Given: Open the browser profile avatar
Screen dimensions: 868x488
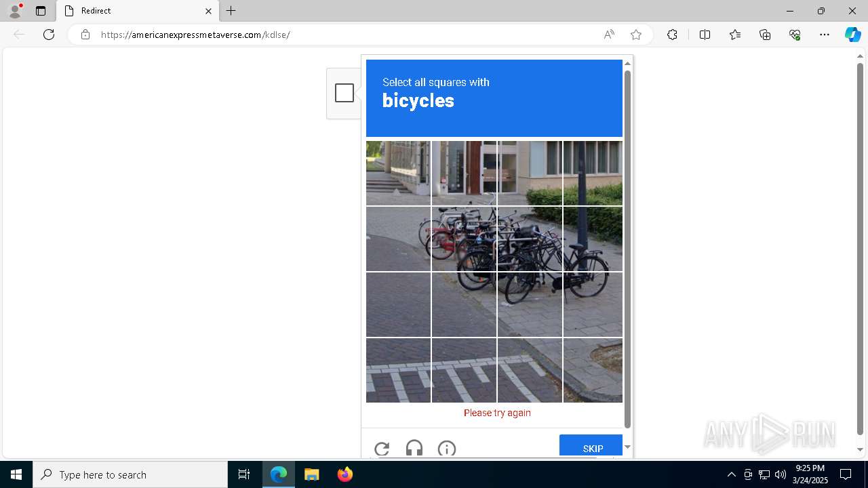Looking at the screenshot, I should 15,11.
